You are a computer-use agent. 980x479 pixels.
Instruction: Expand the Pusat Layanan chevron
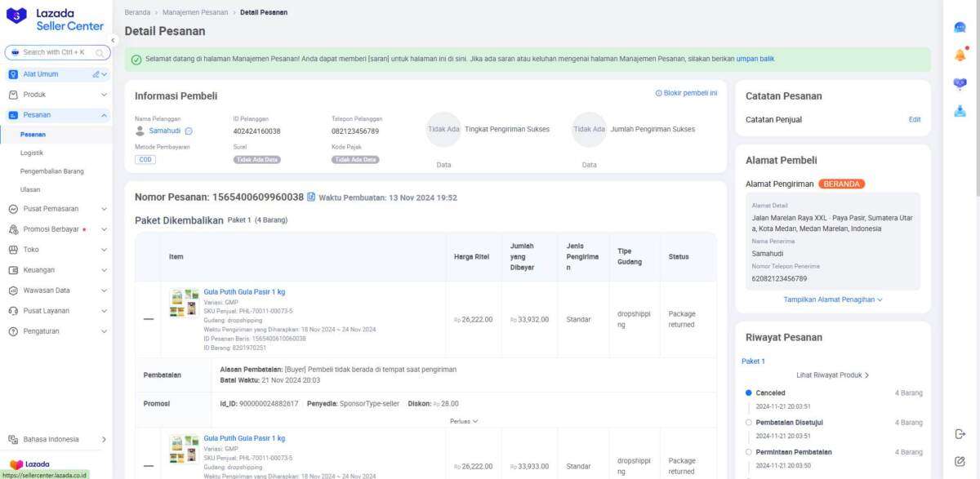click(x=104, y=311)
